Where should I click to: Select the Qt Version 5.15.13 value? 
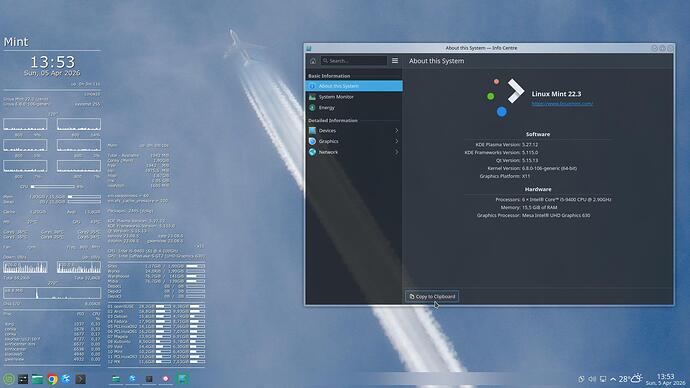coord(530,160)
